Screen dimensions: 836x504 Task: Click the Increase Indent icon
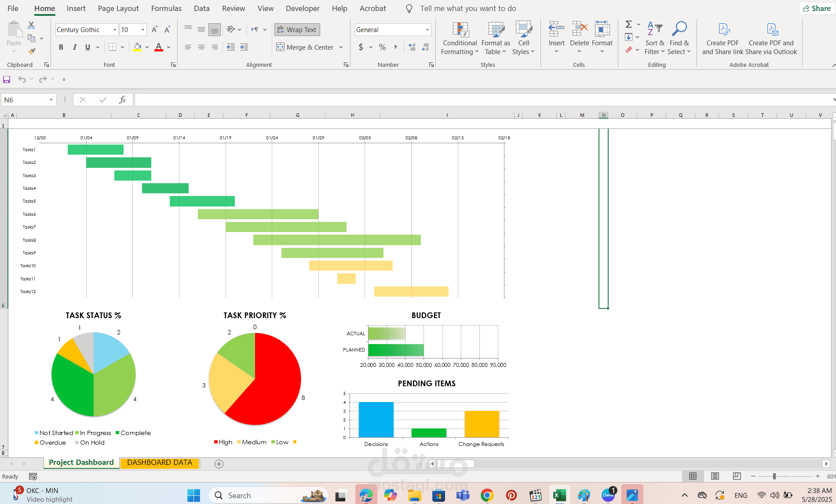pyautogui.click(x=244, y=47)
